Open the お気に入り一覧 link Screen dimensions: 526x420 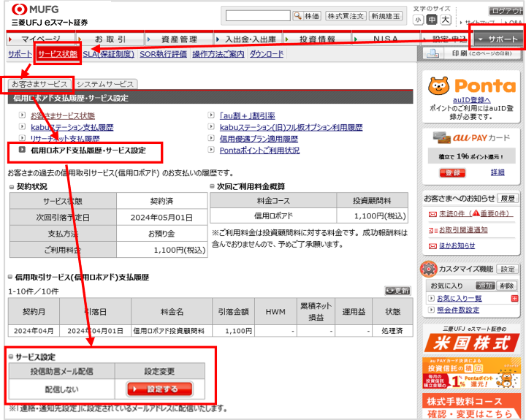[x=460, y=298]
